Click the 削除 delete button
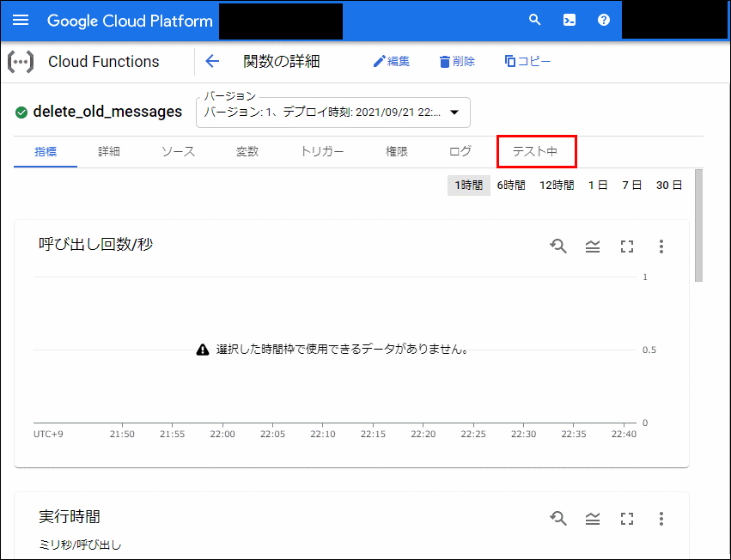 click(457, 61)
